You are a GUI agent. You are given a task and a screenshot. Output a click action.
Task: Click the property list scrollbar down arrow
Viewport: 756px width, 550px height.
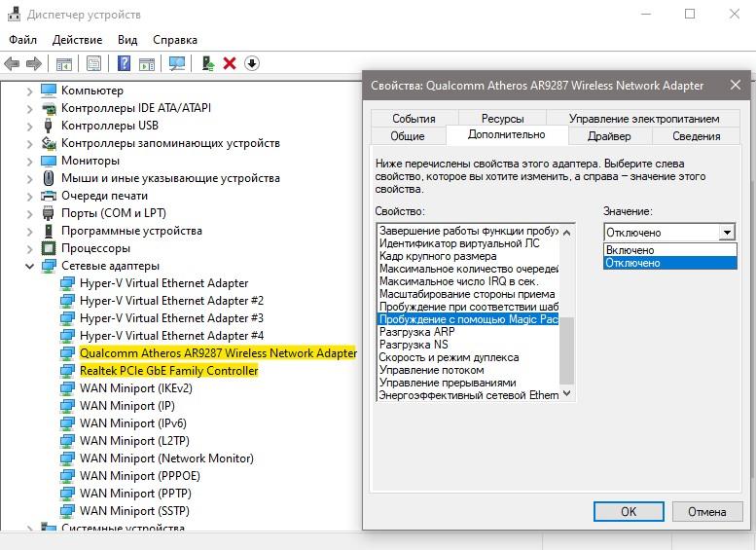point(567,393)
